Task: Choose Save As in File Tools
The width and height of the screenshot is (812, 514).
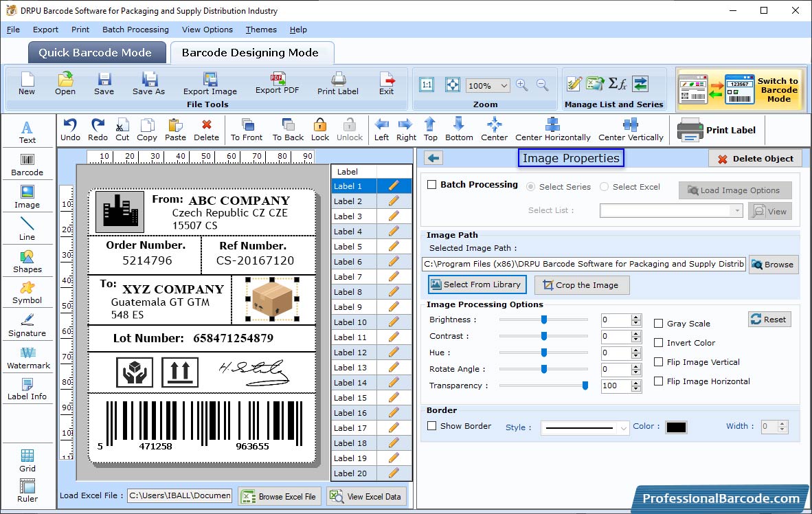Action: point(148,83)
